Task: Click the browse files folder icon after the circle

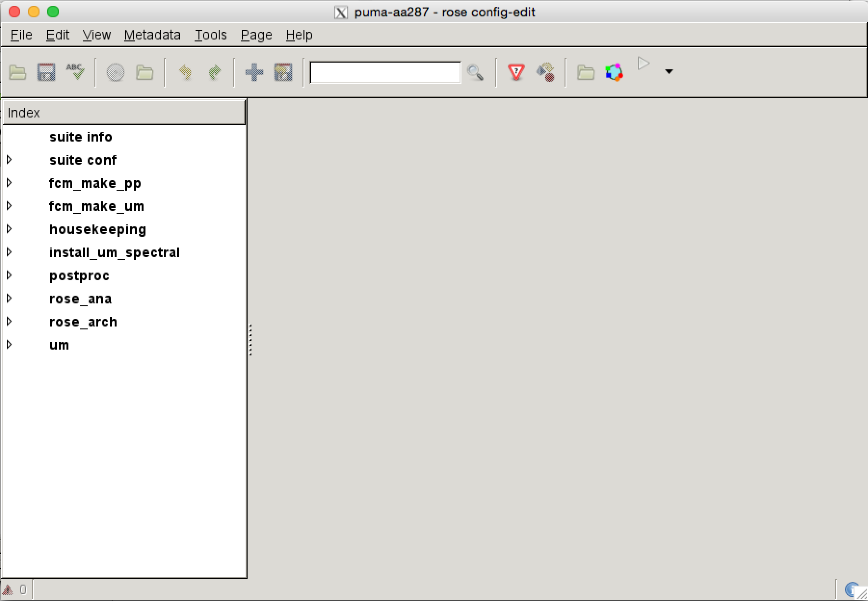Action: (x=145, y=73)
